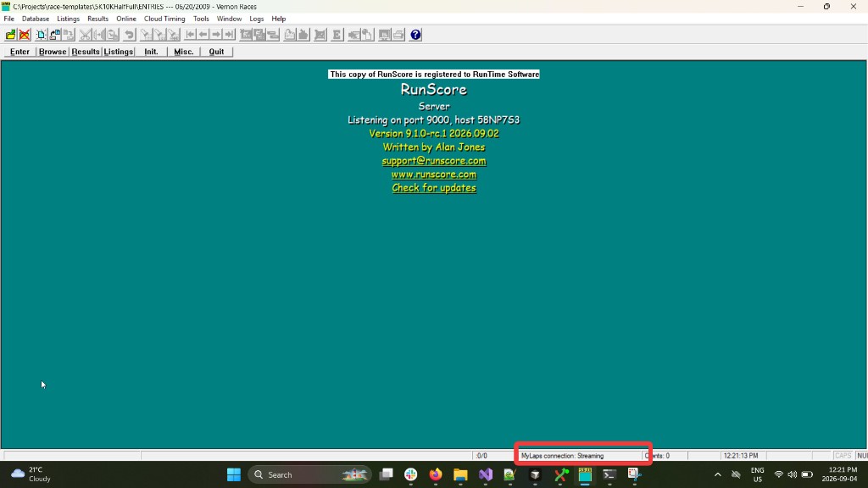Open the File menu
This screenshot has width=868, height=488.
[x=8, y=19]
